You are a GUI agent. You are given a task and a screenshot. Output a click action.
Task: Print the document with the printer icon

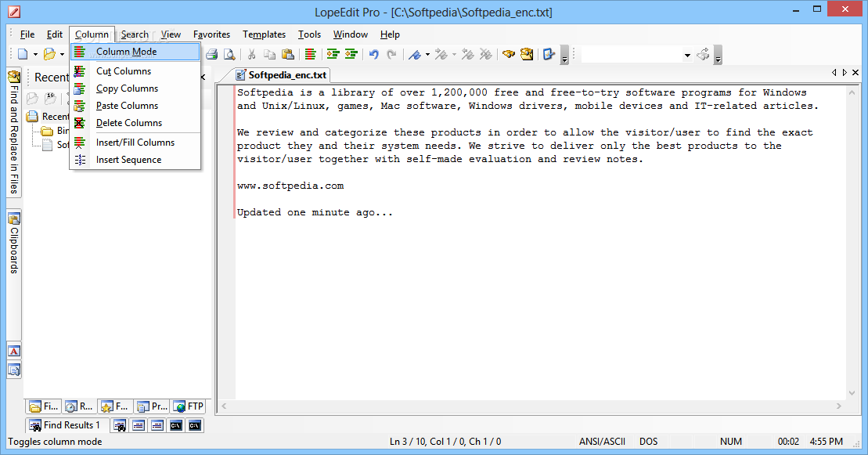(211, 54)
